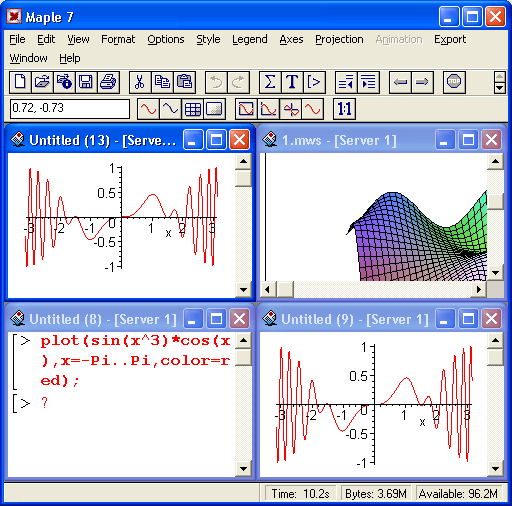Image resolution: width=512 pixels, height=506 pixels.
Task: Click the toolbar overflow down arrow at far right
Action: coord(499,88)
